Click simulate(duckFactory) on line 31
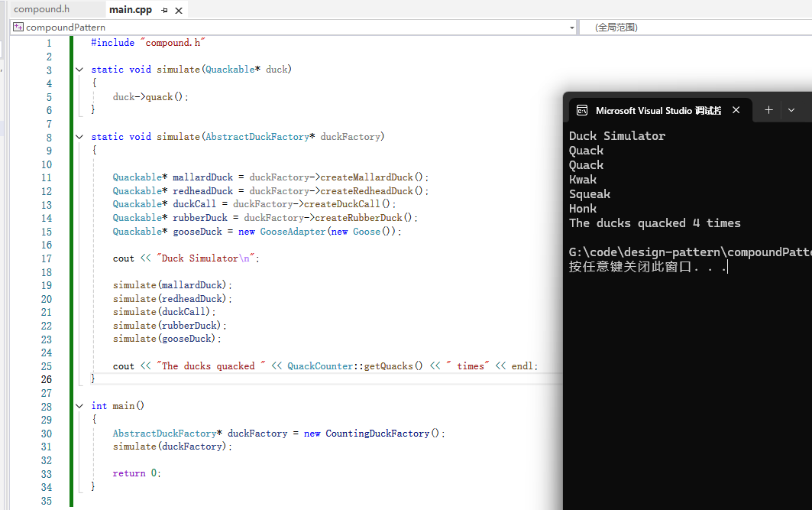812x510 pixels. [x=172, y=447]
